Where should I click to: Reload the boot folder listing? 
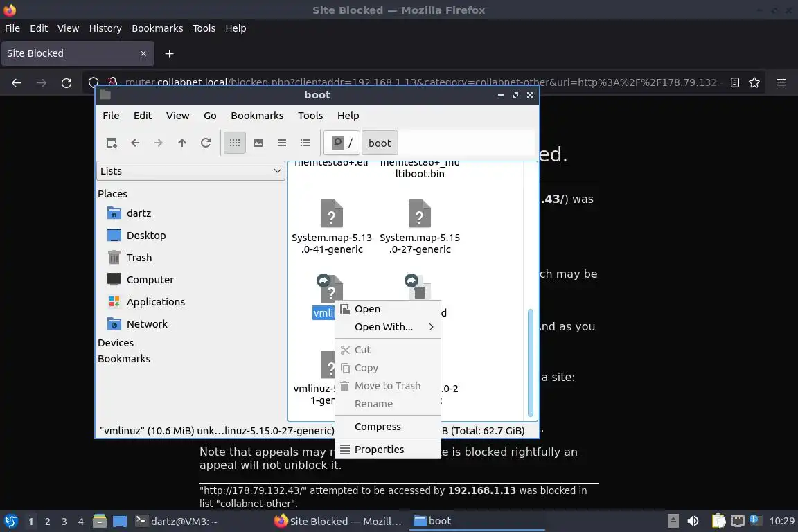click(x=206, y=143)
